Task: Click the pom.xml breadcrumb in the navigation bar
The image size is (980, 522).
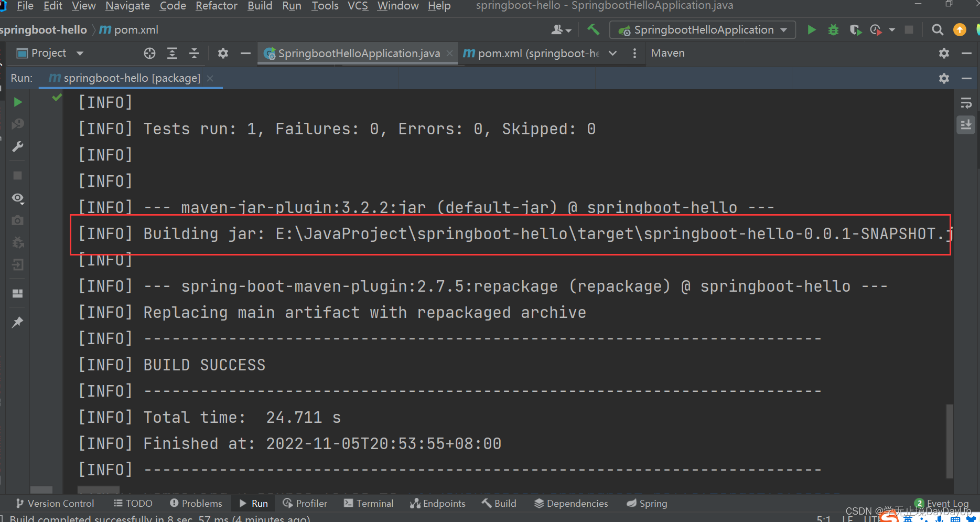Action: [x=129, y=30]
